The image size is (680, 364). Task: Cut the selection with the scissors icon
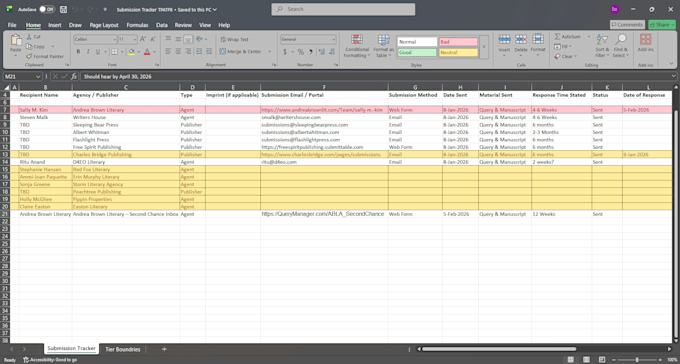tap(29, 37)
